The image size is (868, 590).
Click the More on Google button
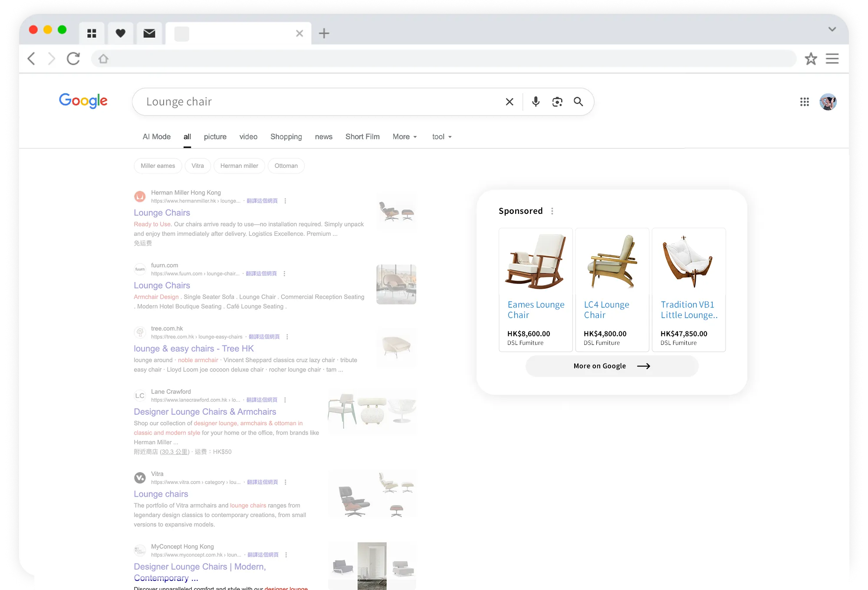pyautogui.click(x=612, y=366)
